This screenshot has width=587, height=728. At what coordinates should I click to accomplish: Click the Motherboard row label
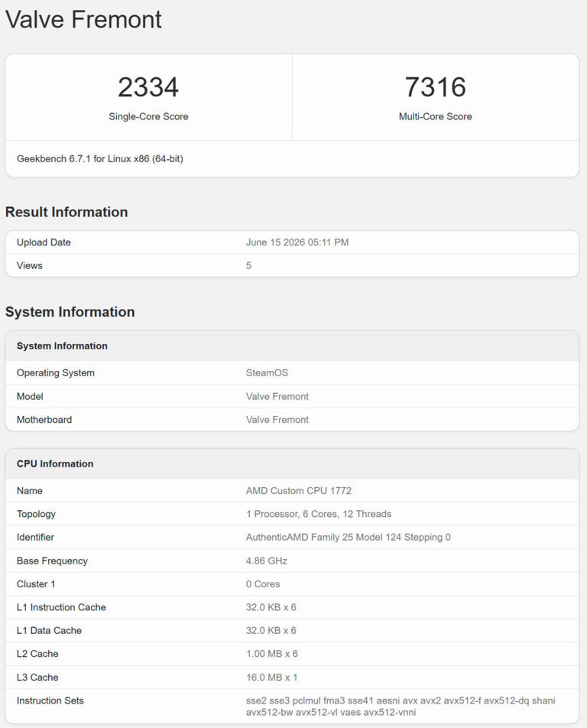click(x=44, y=420)
